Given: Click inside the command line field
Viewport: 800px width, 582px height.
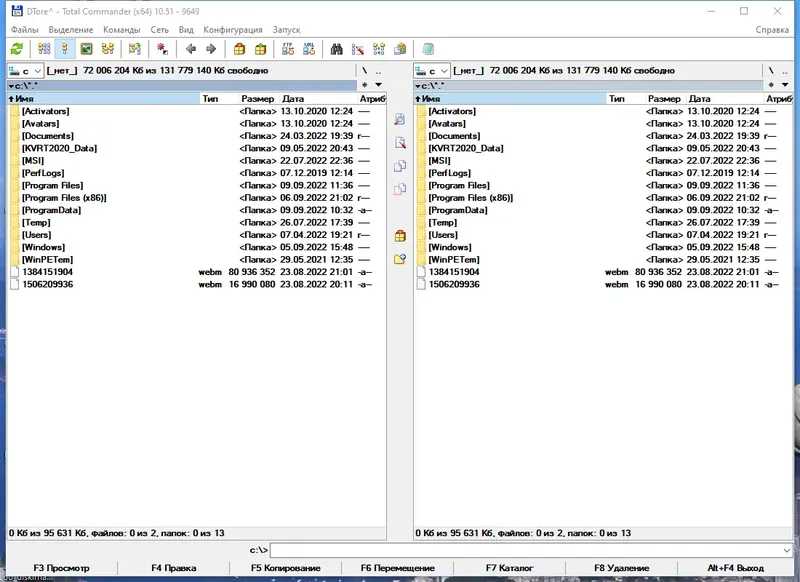Looking at the screenshot, I should [500, 547].
